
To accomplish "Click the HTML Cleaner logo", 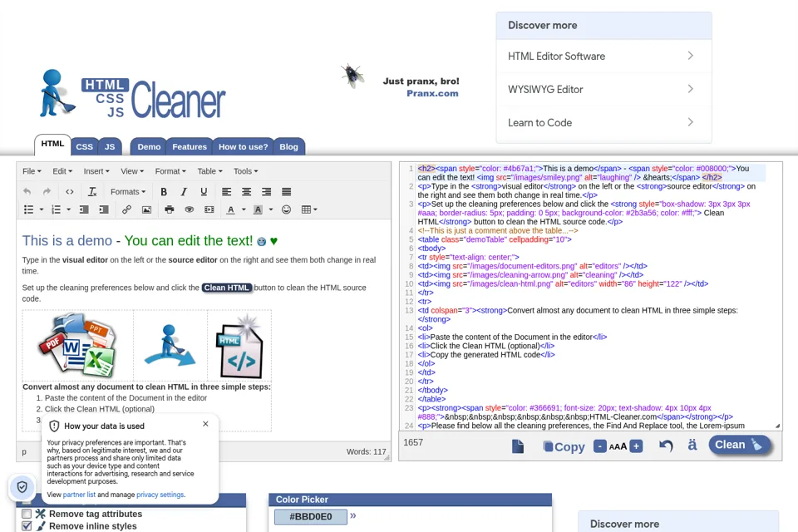I will (x=132, y=94).
